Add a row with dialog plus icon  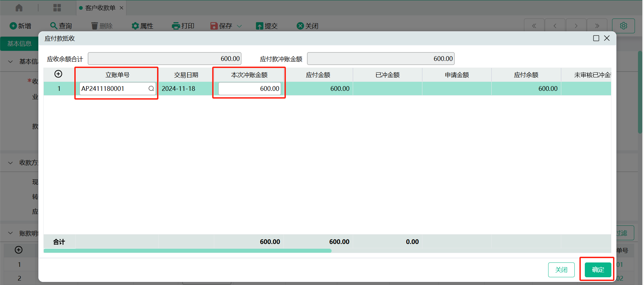(x=58, y=74)
